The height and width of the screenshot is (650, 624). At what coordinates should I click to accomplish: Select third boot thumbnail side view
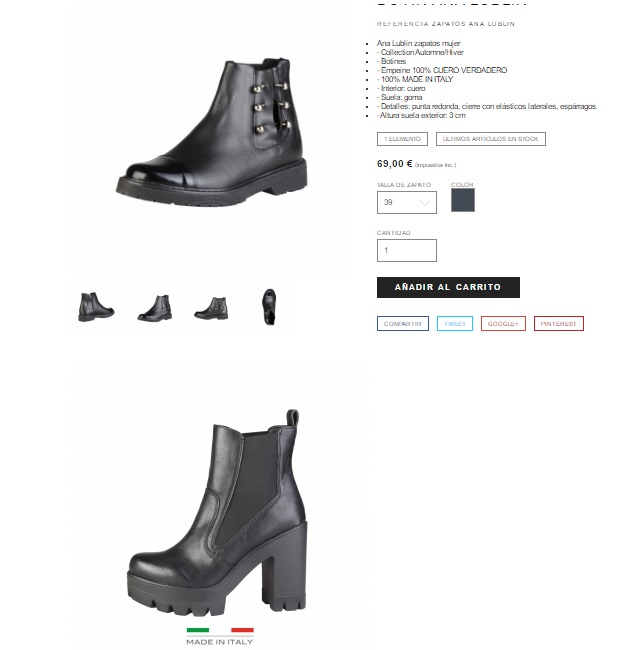[x=211, y=308]
